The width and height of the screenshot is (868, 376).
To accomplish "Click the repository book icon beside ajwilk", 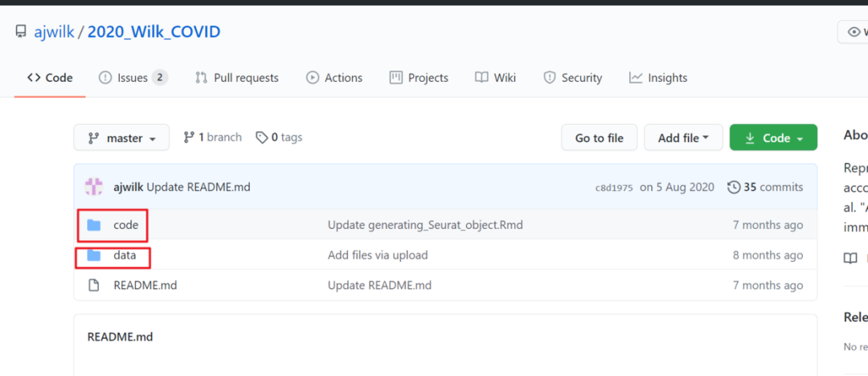I will pyautogui.click(x=21, y=32).
